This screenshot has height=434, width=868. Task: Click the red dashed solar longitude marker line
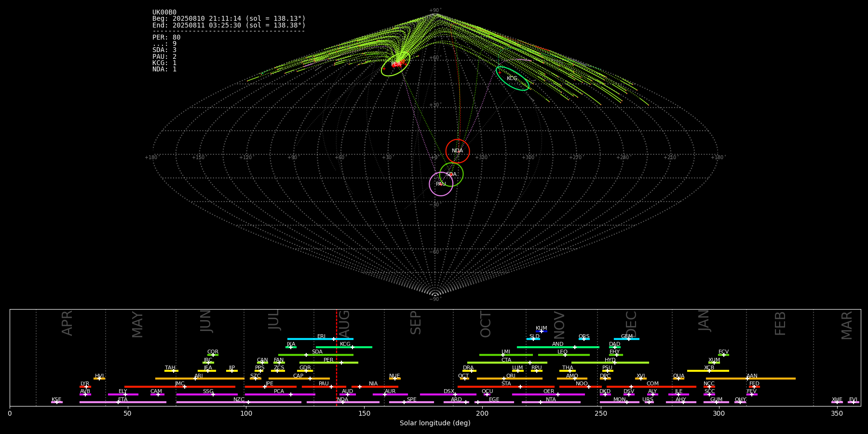tap(337, 357)
